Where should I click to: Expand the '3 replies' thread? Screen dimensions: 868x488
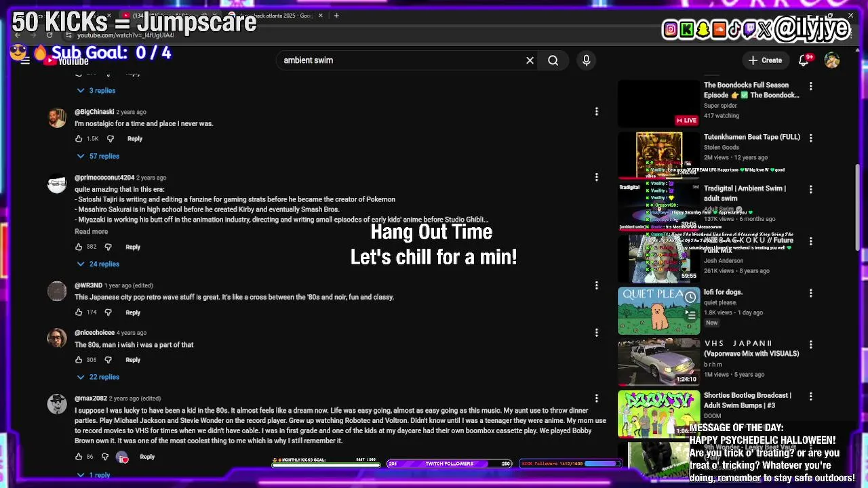[x=96, y=90]
